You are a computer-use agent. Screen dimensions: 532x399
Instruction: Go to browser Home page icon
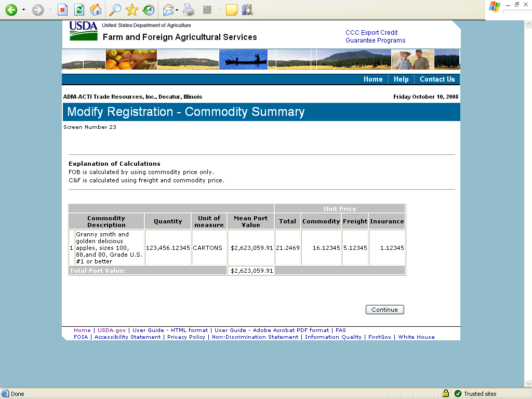(96, 10)
